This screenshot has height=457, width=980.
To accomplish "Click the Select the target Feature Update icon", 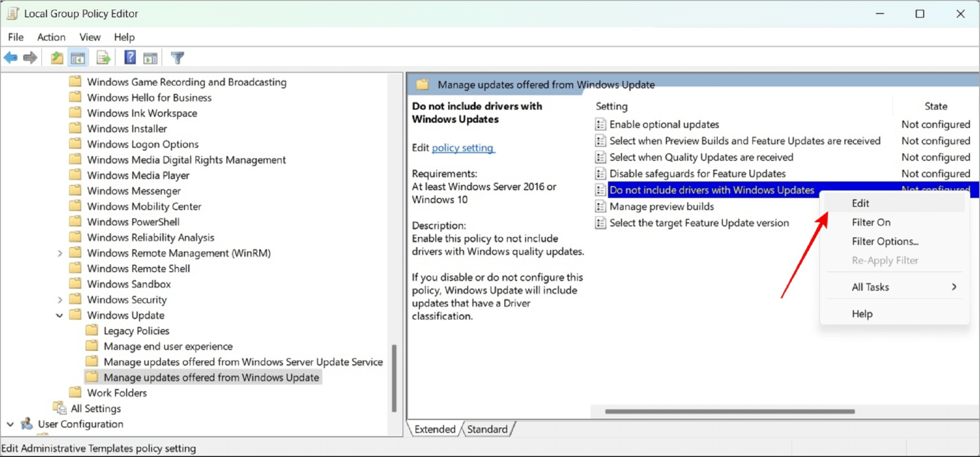I will click(601, 223).
